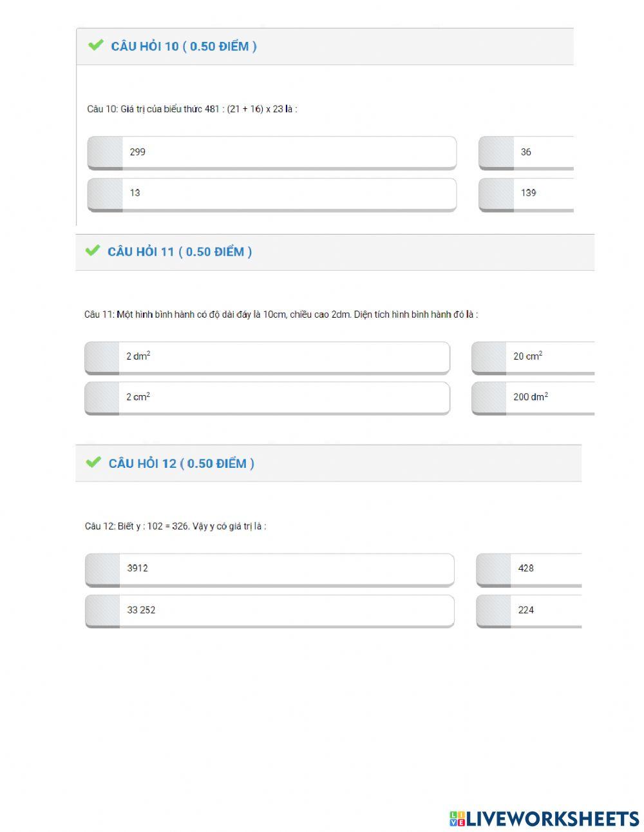Image resolution: width=644 pixels, height=832 pixels.
Task: Choose answer 428 for question 12
Action: click(x=528, y=569)
